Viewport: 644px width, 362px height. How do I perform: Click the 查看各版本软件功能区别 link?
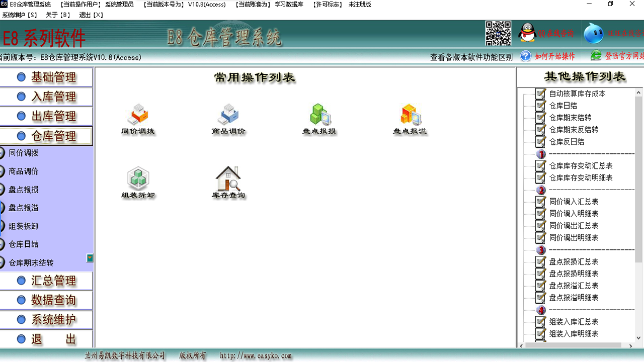[471, 57]
